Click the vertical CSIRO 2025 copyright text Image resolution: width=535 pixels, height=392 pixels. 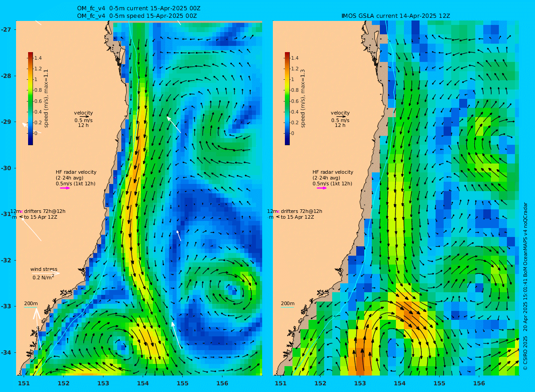(525, 286)
